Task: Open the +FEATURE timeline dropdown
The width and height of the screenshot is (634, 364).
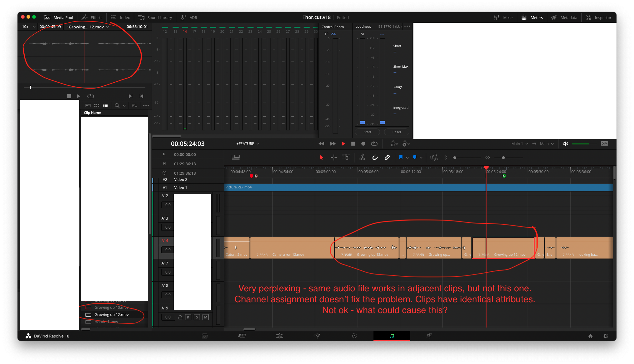Action: [x=248, y=143]
